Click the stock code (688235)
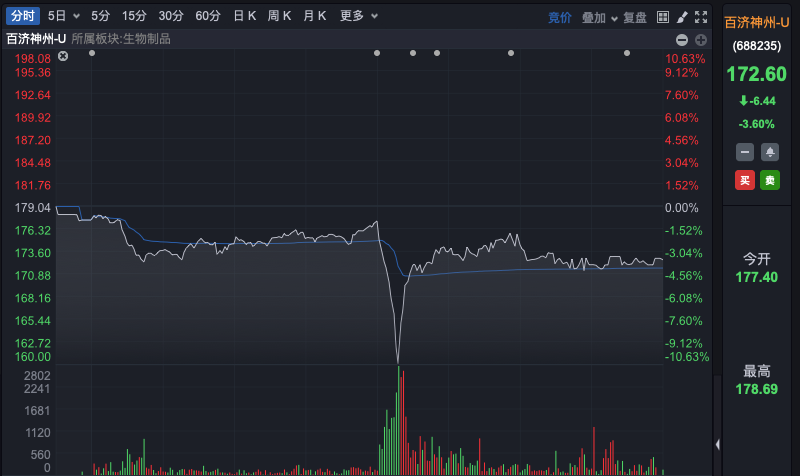800x476 pixels. pyautogui.click(x=757, y=46)
